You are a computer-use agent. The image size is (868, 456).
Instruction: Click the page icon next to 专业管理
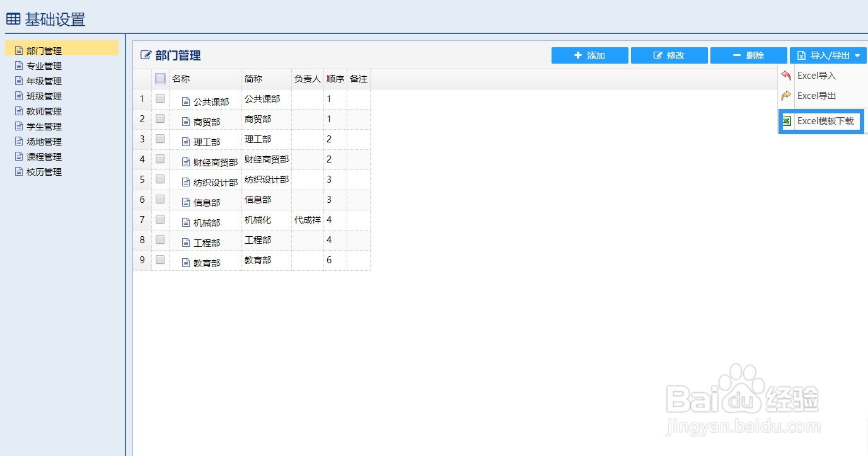point(18,66)
